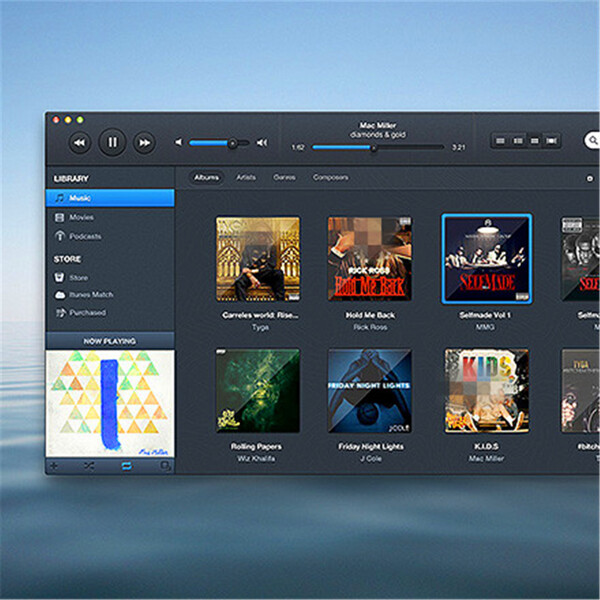The image size is (600, 600).
Task: Click Mac Miller under K.I.D.S
Action: [x=486, y=458]
